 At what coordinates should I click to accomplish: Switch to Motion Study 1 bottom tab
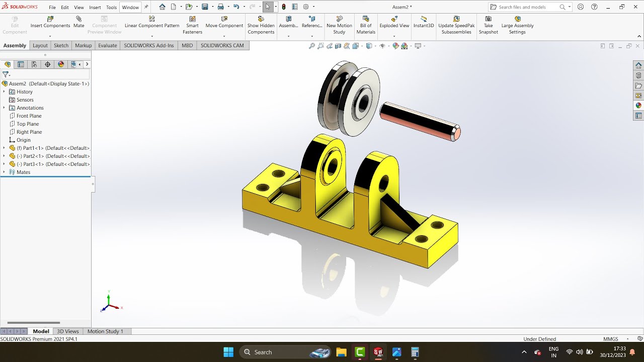[x=105, y=331]
